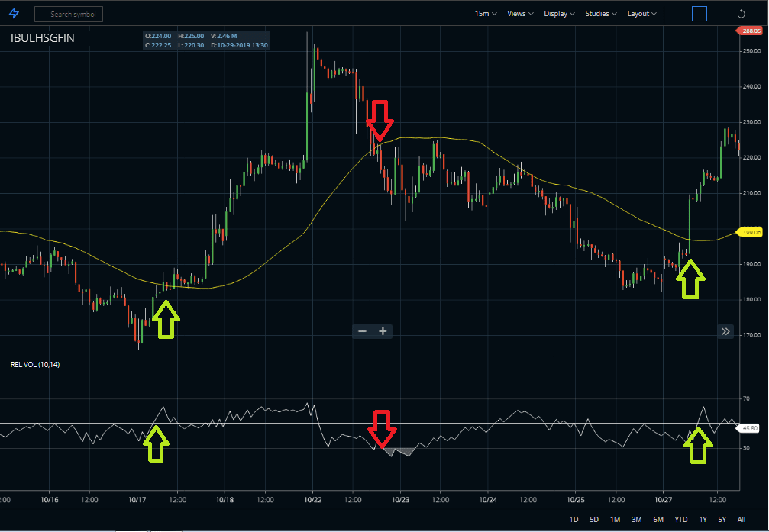Select the YTD time range
The width and height of the screenshot is (769, 532).
pos(680,519)
